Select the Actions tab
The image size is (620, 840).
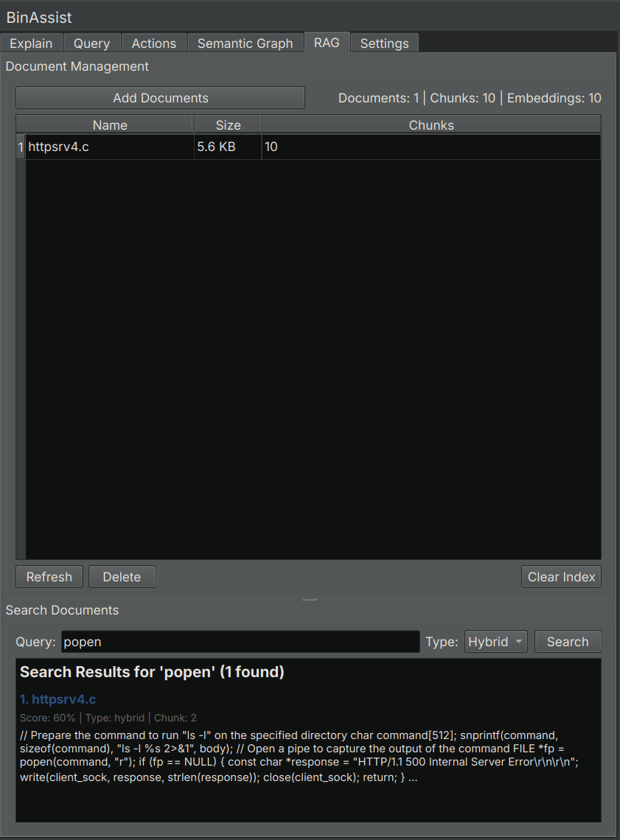click(x=153, y=43)
